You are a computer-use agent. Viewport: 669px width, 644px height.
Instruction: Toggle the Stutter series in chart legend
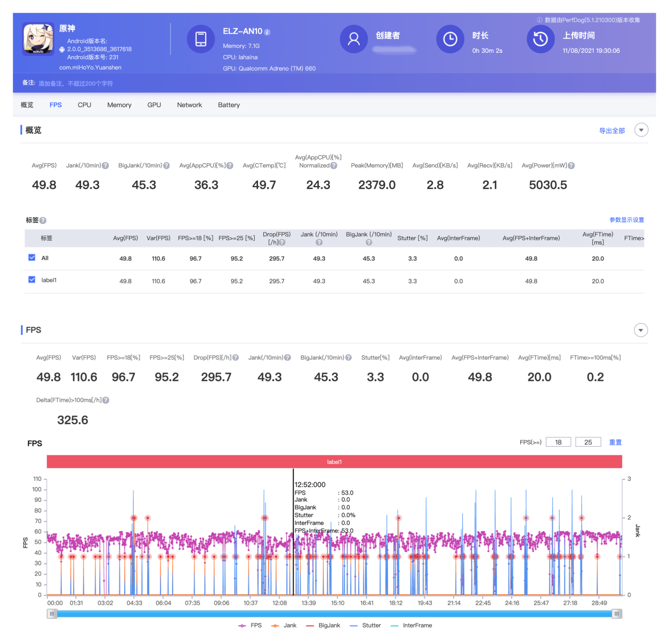tap(366, 625)
